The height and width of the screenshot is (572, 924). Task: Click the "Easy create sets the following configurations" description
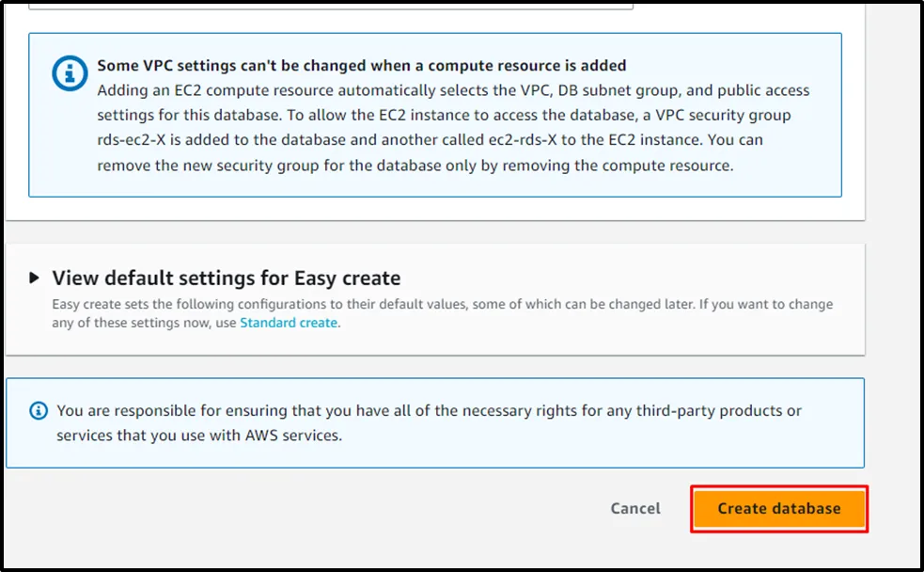coord(235,305)
